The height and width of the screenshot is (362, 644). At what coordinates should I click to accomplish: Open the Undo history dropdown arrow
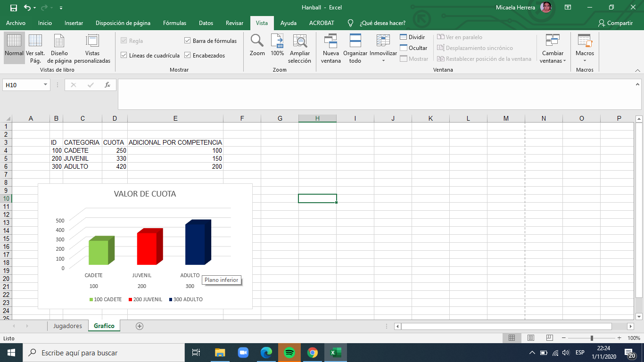35,8
